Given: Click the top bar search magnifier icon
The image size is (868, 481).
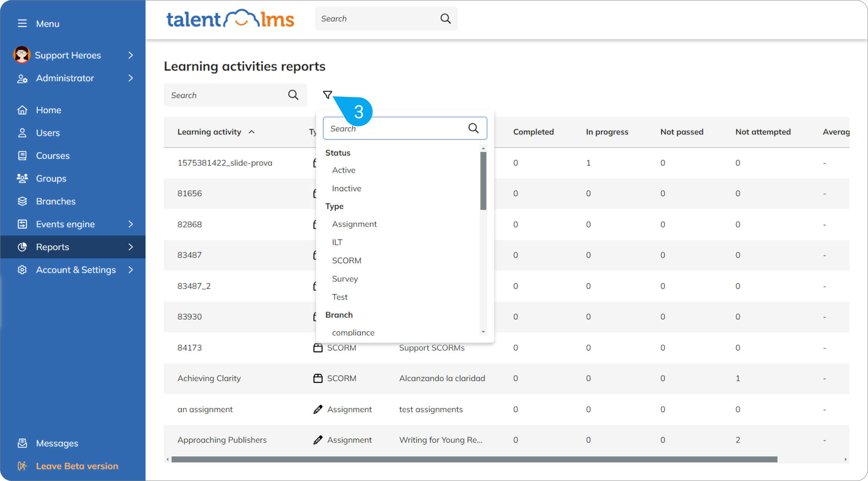Looking at the screenshot, I should (445, 18).
